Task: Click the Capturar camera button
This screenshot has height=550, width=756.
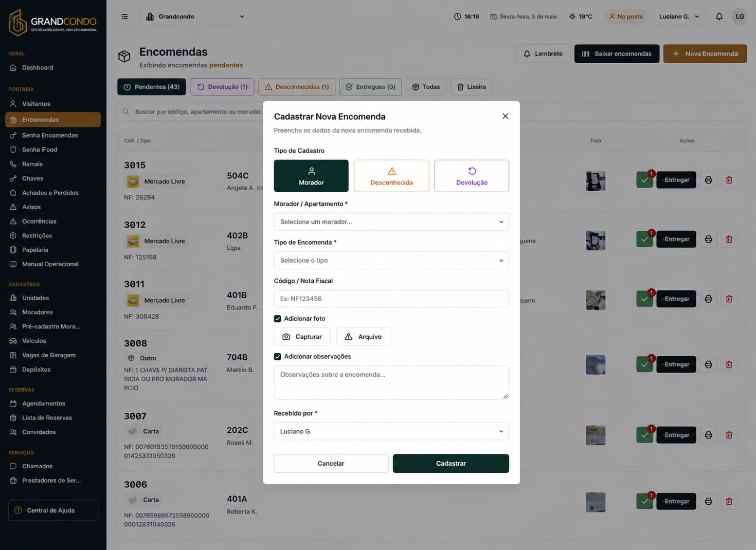Action: [x=302, y=337]
